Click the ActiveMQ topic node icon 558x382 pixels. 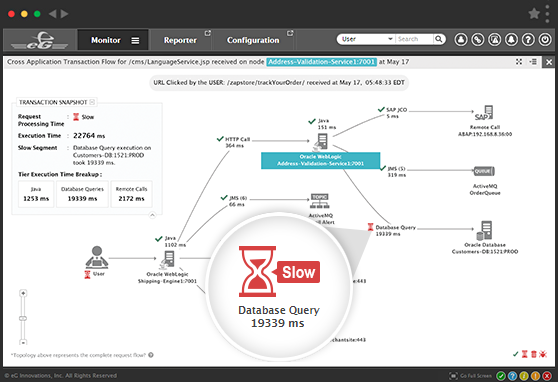pyautogui.click(x=320, y=201)
